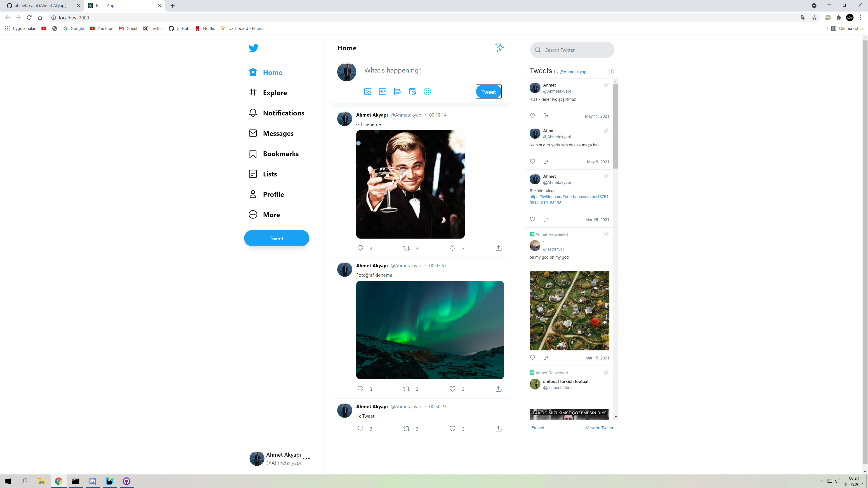
Task: Open the schedule tweet icon
Action: point(413,91)
